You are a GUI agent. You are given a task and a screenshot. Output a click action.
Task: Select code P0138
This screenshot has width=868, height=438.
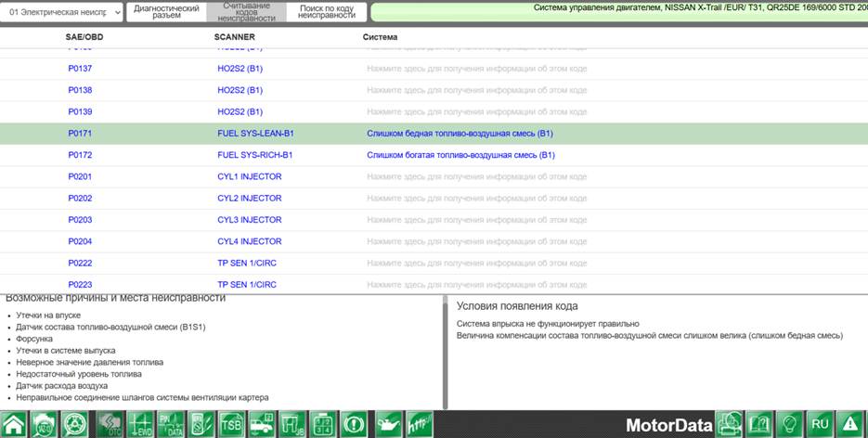click(80, 90)
